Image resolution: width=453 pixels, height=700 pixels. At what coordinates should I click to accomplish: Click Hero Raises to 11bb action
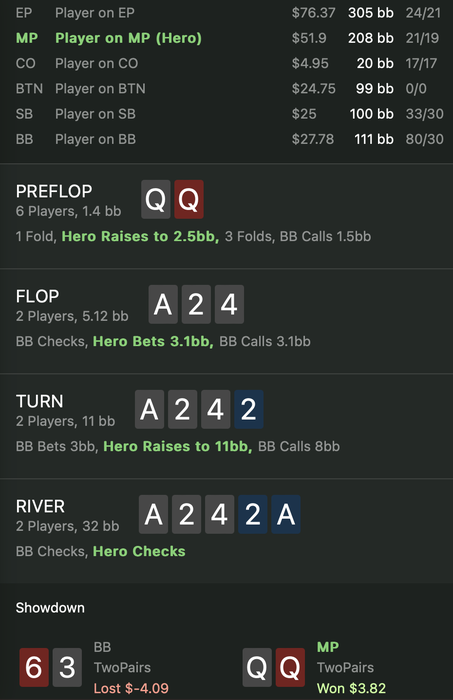pyautogui.click(x=178, y=446)
